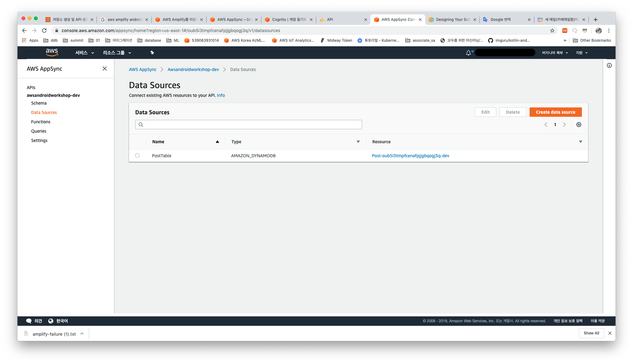Open the table settings gear icon

click(x=579, y=125)
